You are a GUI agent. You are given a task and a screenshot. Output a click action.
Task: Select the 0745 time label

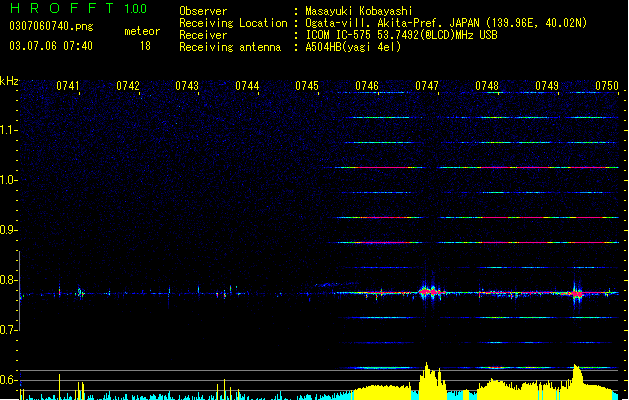point(307,86)
